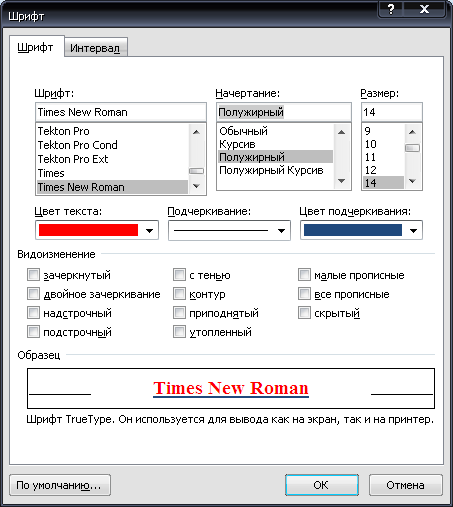
Task: Enable двойное зачеркивание checkbox
Action: point(33,294)
